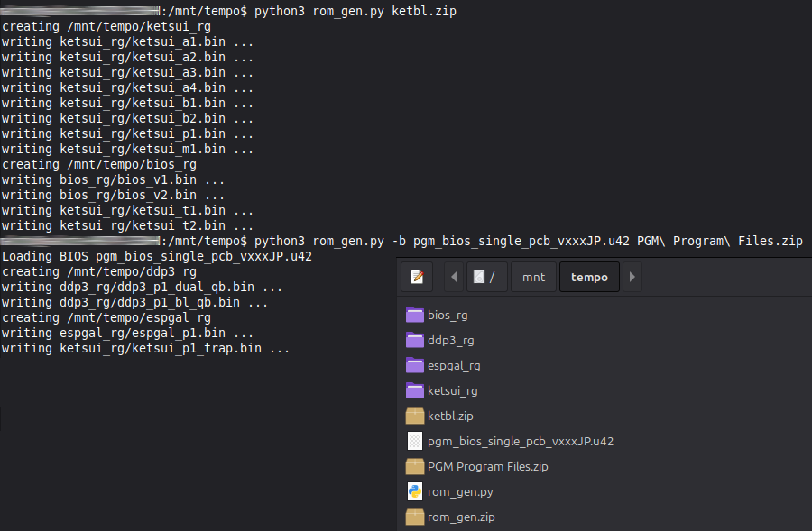Click the rom_gen.py file name label

(x=460, y=492)
